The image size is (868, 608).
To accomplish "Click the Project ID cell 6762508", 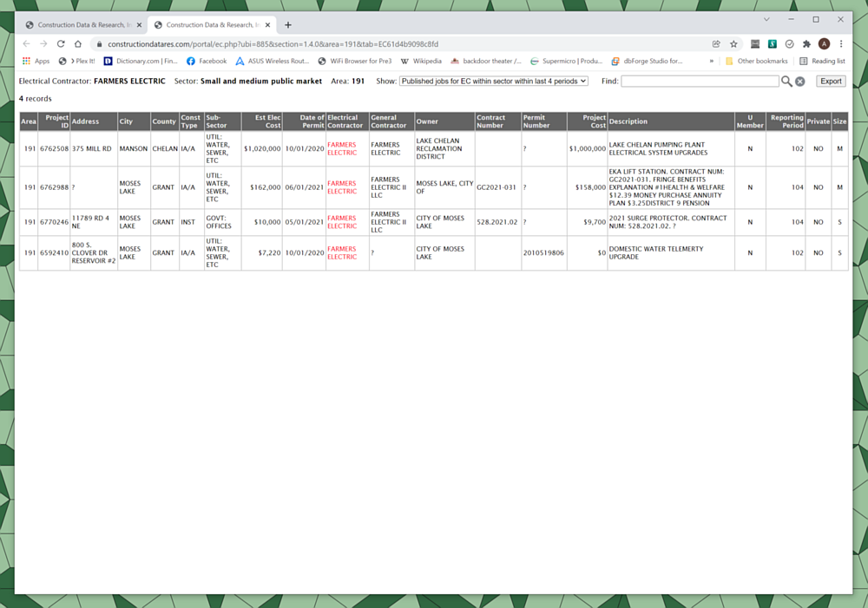I will coord(54,149).
